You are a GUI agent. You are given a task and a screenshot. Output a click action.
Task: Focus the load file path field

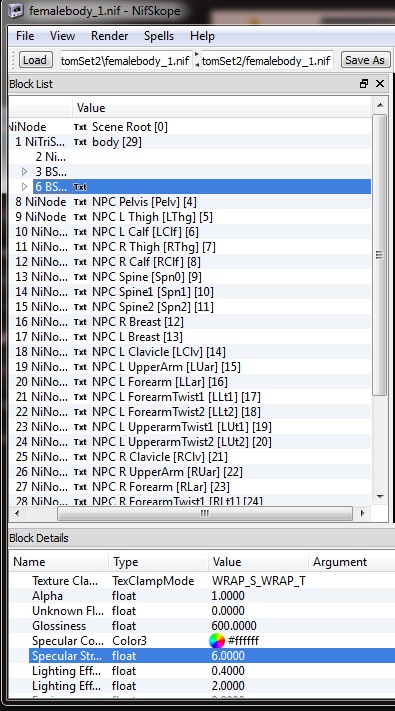pyautogui.click(x=126, y=60)
